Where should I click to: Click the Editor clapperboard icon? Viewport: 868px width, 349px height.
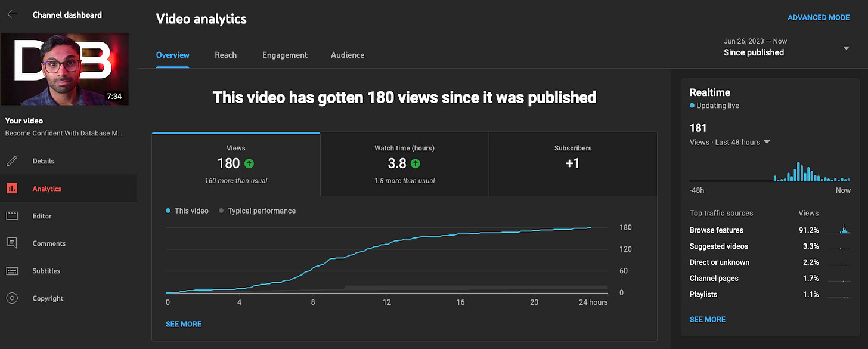12,216
